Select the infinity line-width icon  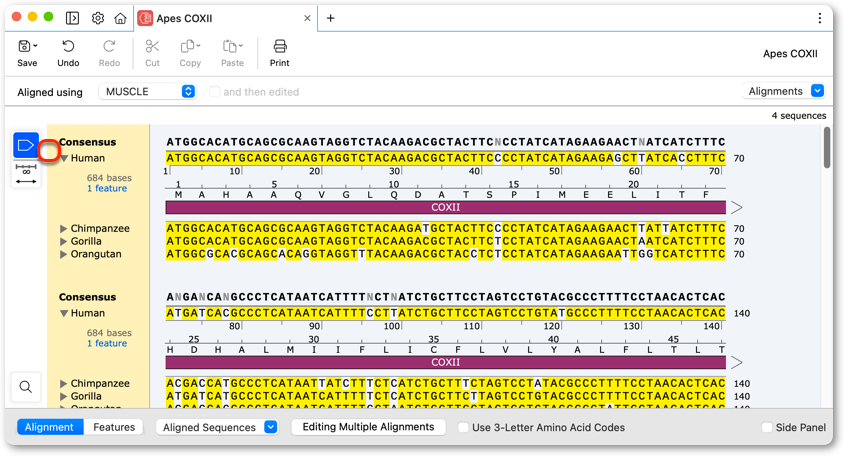(x=26, y=169)
